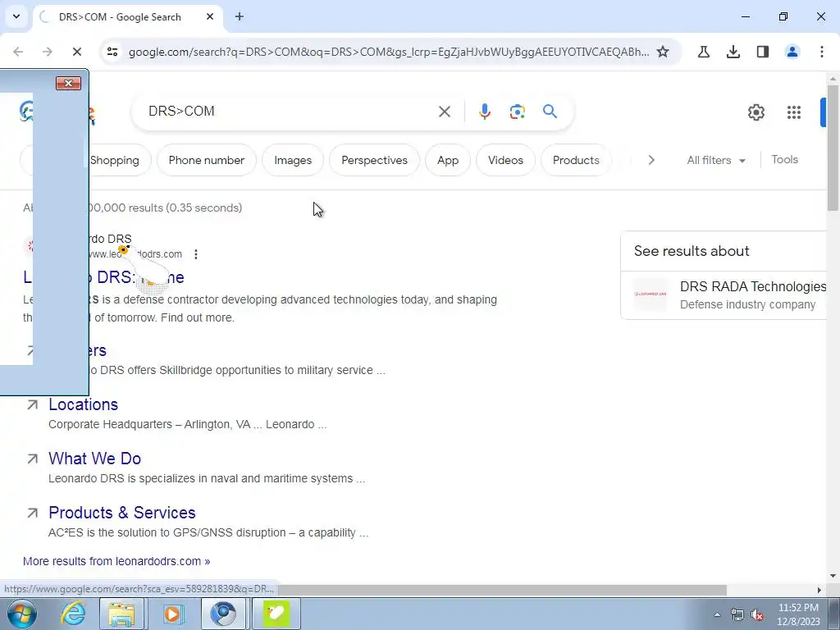
Task: Stop loading the page
Action: (x=76, y=52)
